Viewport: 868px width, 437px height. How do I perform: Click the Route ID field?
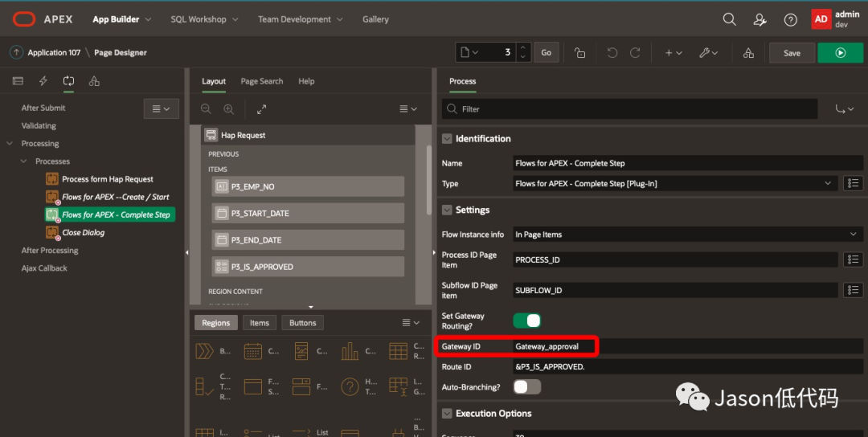687,367
